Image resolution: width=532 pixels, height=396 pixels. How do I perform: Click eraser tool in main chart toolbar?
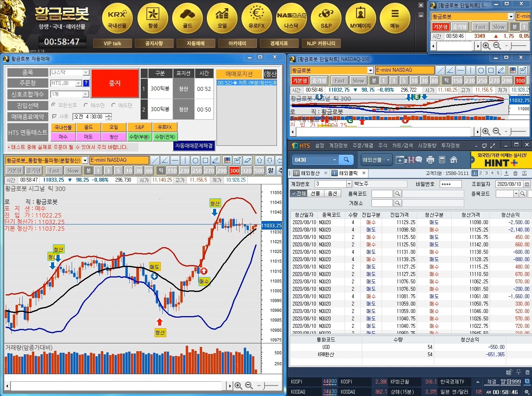[247, 160]
